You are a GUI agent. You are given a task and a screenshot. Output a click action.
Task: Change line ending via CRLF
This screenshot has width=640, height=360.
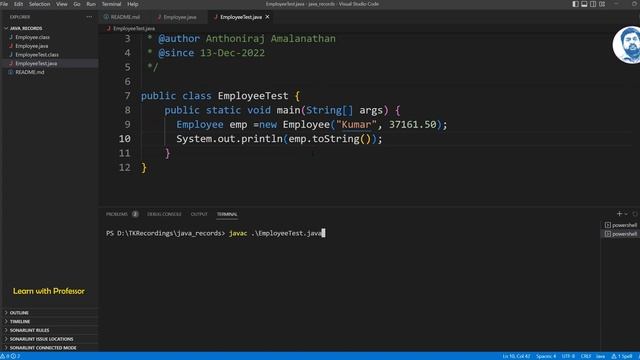(x=586, y=356)
